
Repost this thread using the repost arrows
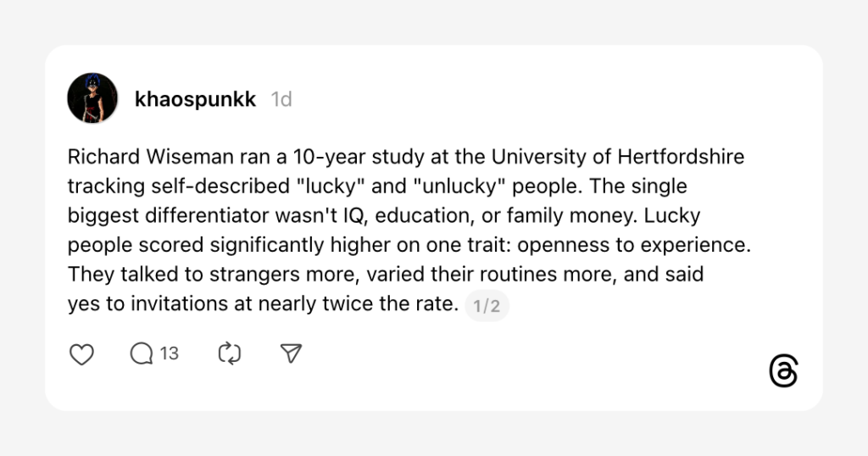230,353
